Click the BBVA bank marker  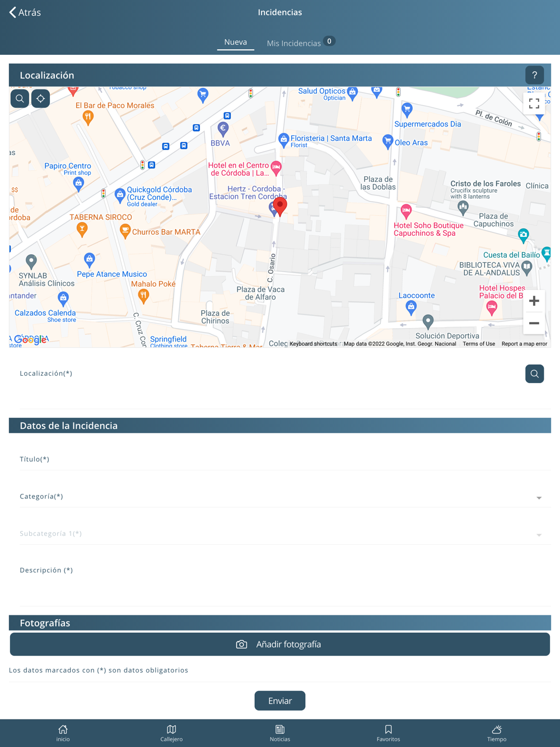pyautogui.click(x=223, y=129)
